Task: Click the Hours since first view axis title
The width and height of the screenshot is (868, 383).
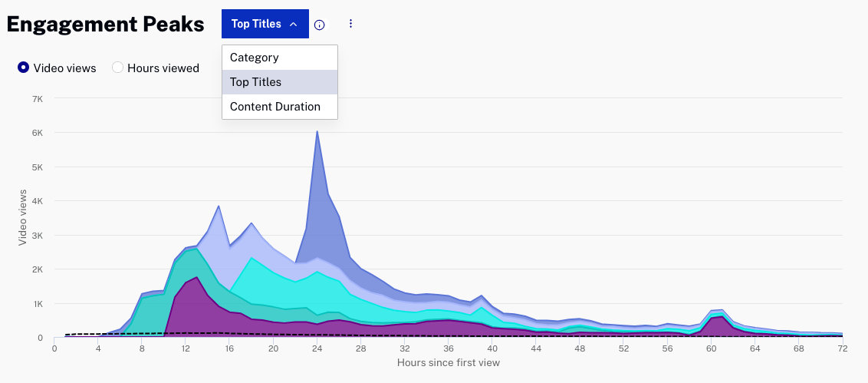Action: (x=449, y=362)
